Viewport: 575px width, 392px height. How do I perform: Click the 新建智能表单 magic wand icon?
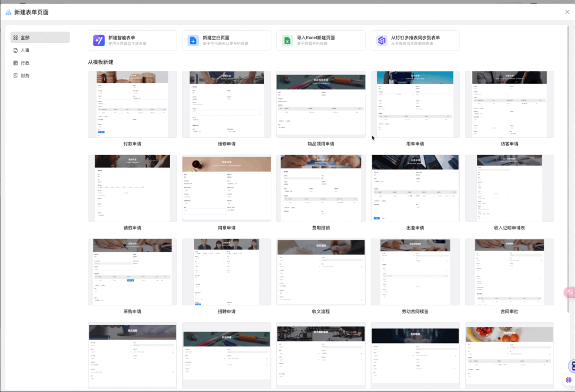(x=99, y=40)
